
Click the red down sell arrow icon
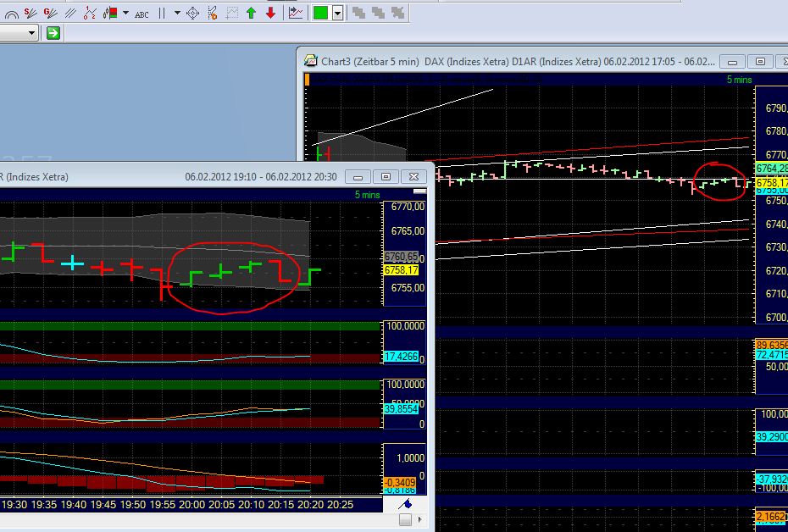[269, 12]
